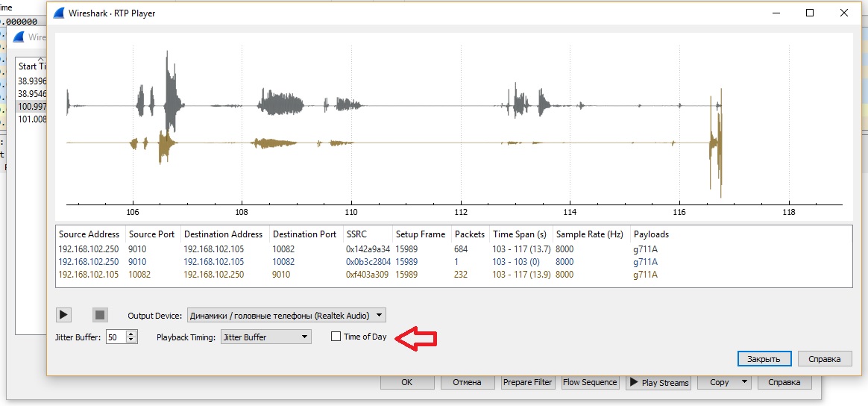Click the Prepare Filter button

pyautogui.click(x=527, y=382)
